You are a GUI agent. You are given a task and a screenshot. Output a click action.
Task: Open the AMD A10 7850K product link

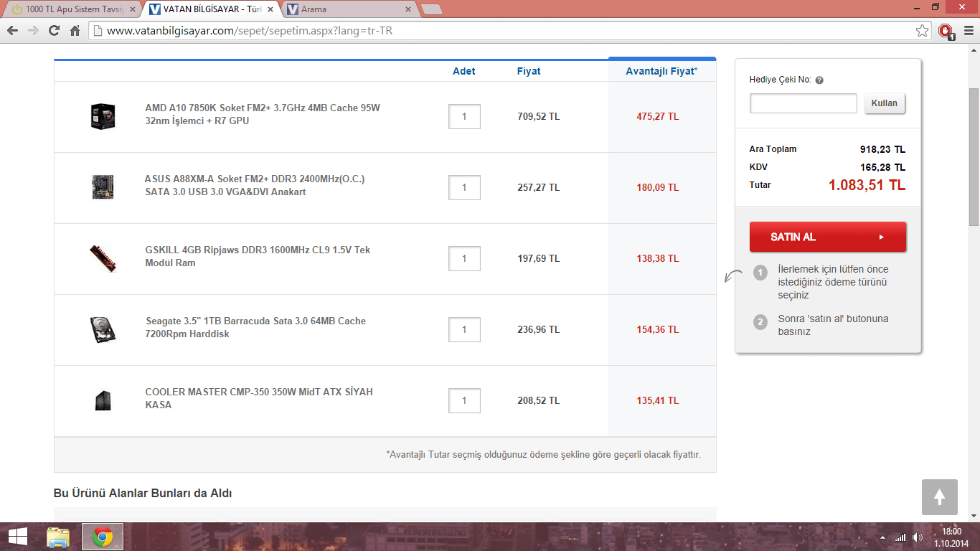click(263, 115)
